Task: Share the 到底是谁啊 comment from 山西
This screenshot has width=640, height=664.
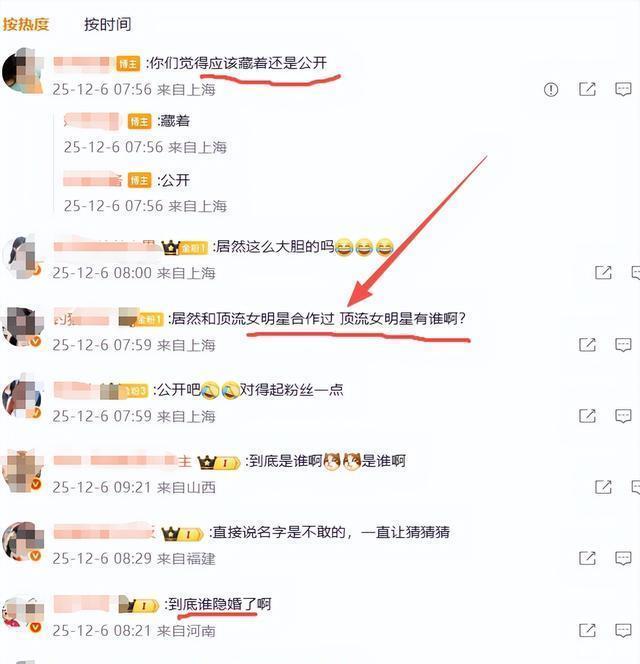Action: pyautogui.click(x=603, y=487)
